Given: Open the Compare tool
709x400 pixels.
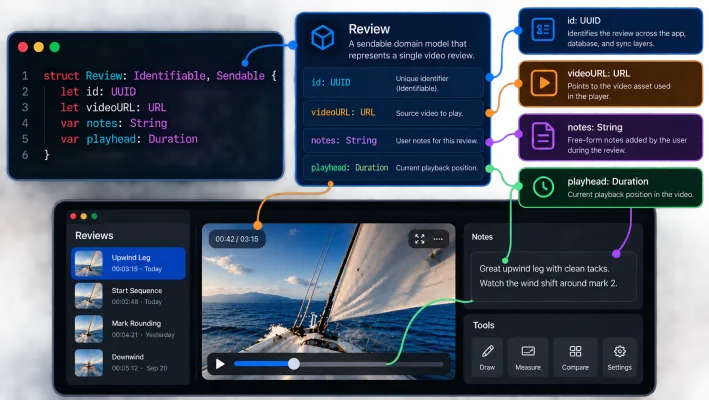Looking at the screenshot, I should pyautogui.click(x=575, y=357).
